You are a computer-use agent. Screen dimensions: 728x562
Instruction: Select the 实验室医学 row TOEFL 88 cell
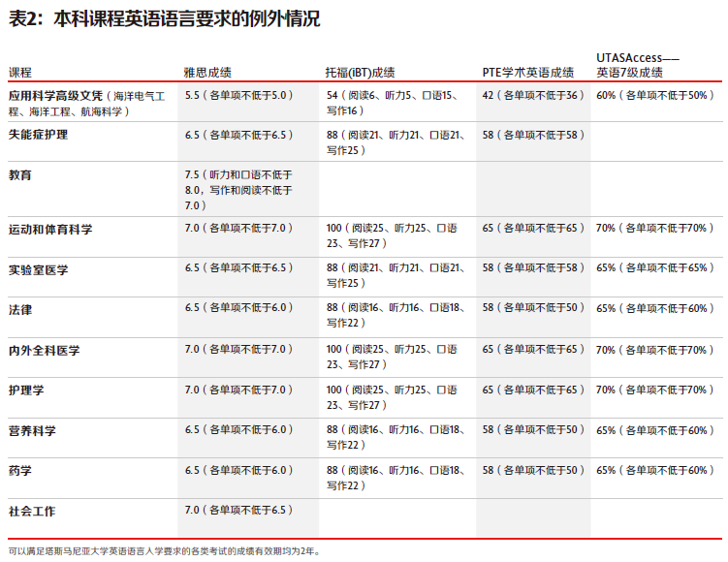point(396,275)
